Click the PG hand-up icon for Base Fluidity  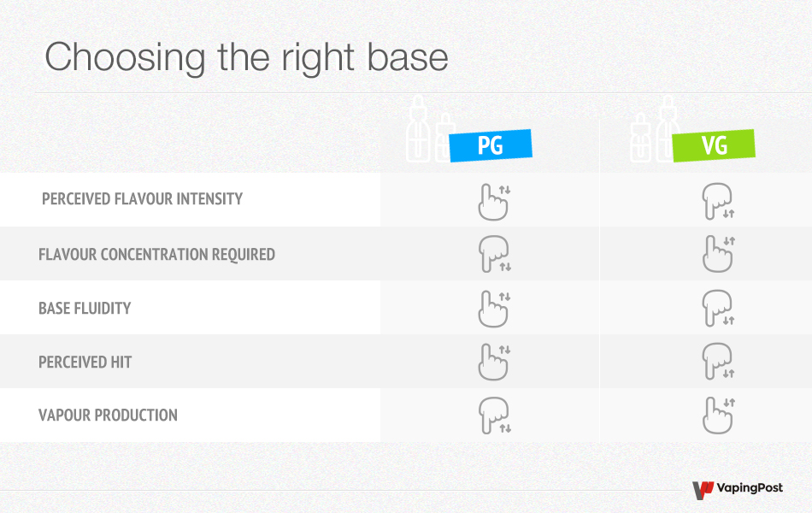pos(491,308)
